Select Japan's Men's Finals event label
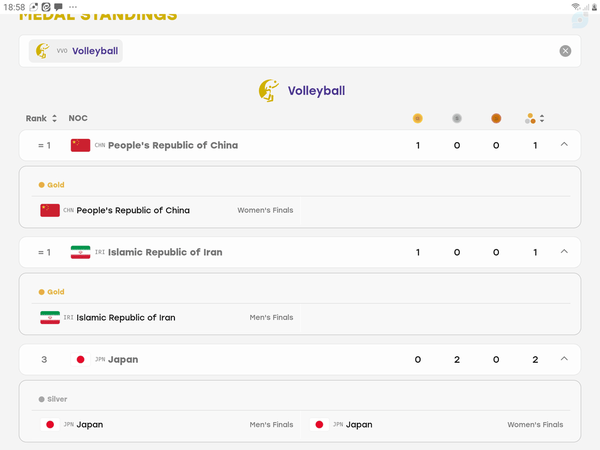Image resolution: width=600 pixels, height=450 pixels. [x=271, y=424]
